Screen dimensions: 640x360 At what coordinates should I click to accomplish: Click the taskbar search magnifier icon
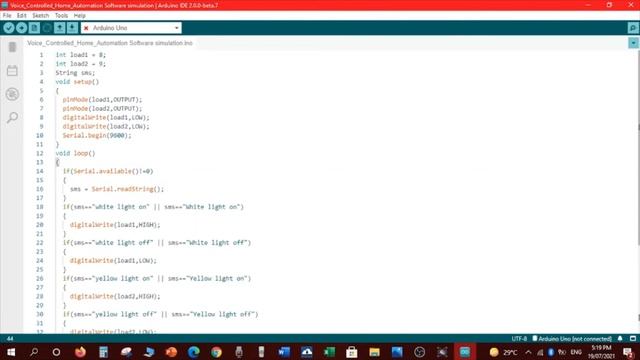[x=34, y=352]
